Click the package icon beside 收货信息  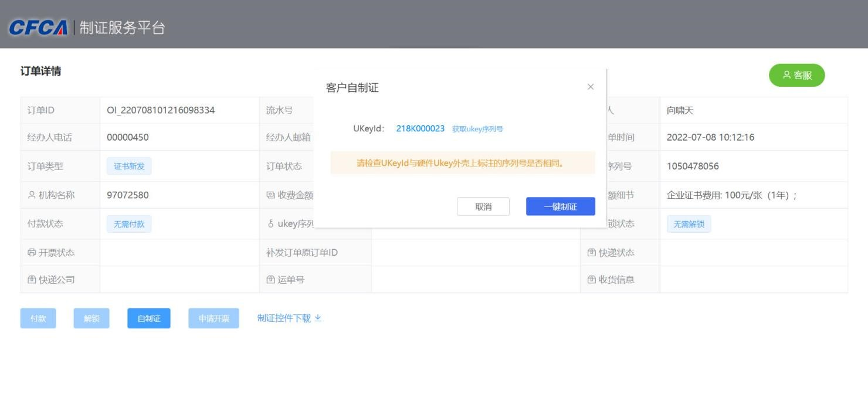point(591,280)
